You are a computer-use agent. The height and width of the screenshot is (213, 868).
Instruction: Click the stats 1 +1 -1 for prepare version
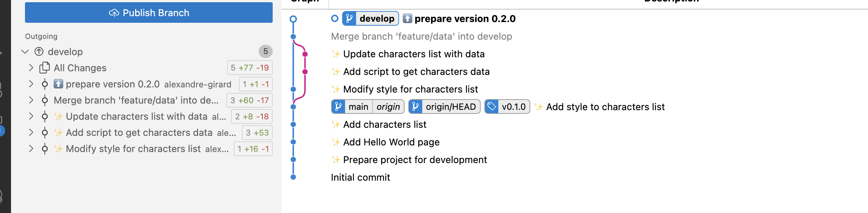pyautogui.click(x=255, y=84)
